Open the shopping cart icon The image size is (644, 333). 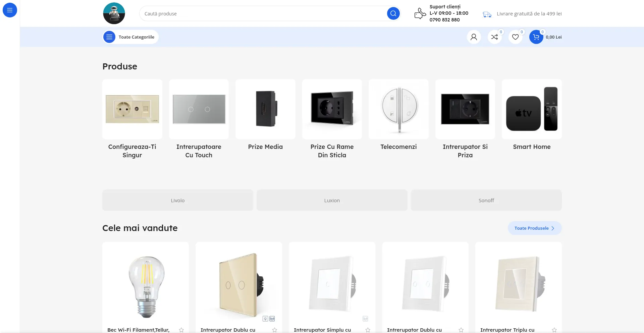tap(536, 37)
